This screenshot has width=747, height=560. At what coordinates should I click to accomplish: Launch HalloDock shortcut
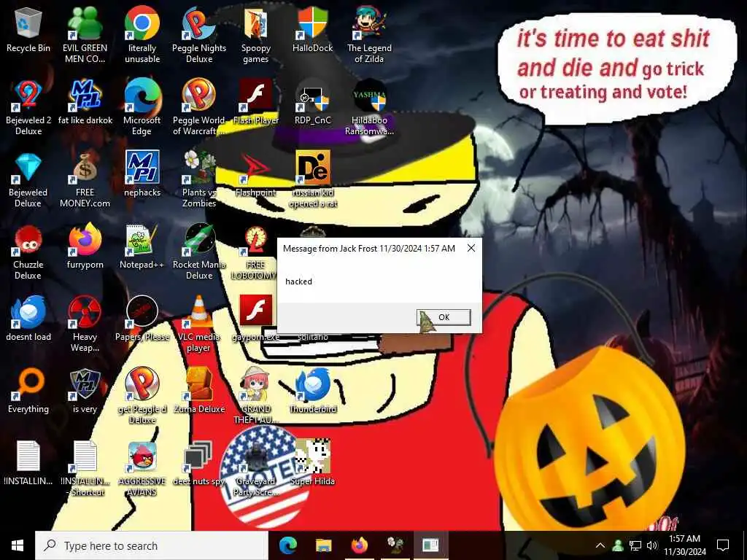[312, 29]
